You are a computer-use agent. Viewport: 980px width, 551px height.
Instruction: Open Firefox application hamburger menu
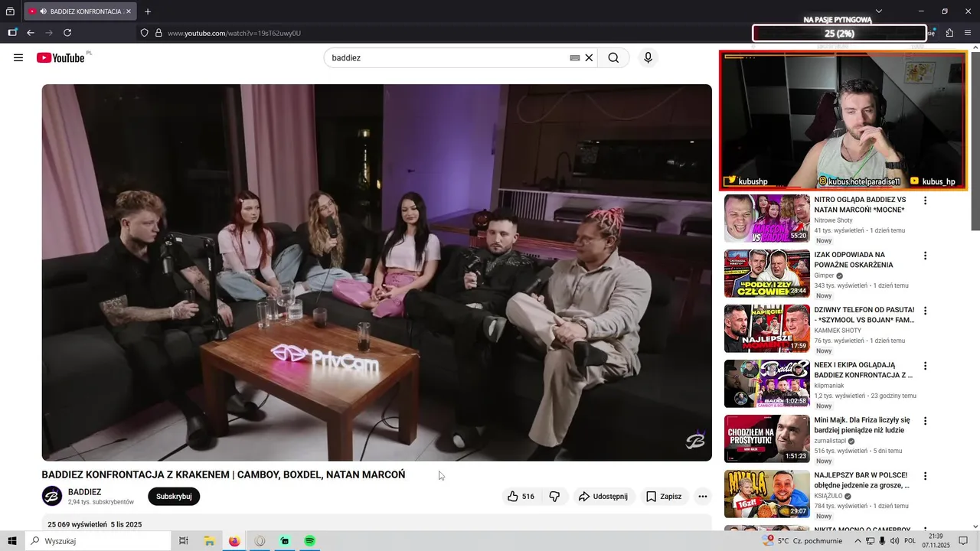(x=968, y=33)
